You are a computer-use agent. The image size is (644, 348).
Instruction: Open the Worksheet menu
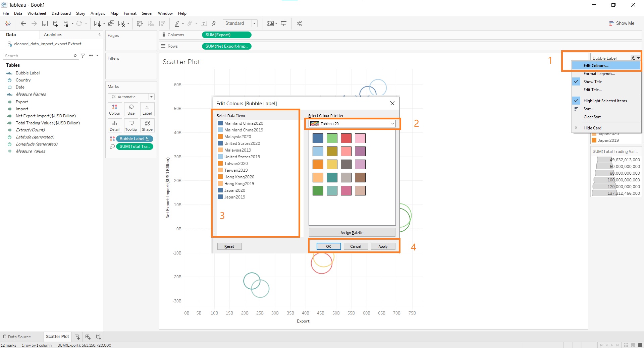point(37,13)
